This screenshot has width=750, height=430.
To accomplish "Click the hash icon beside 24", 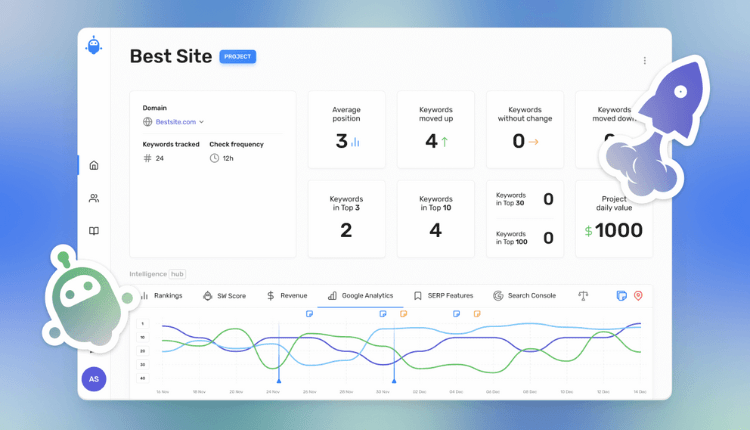I will coord(147,158).
